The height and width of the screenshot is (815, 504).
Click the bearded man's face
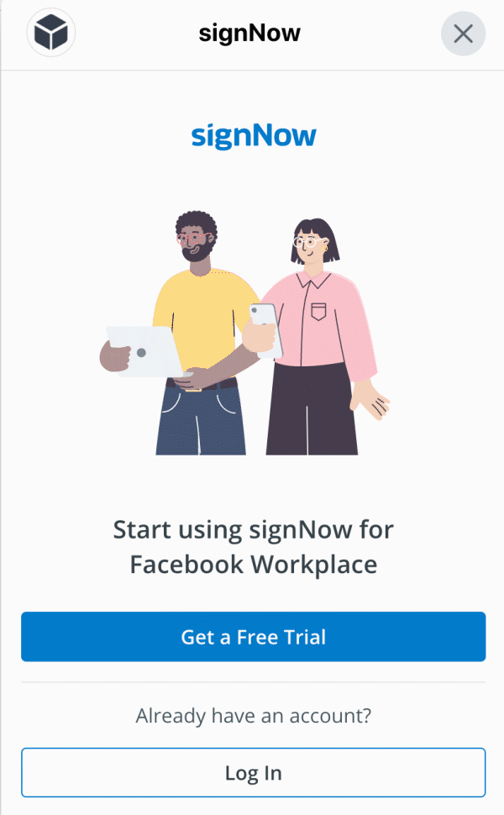(x=197, y=244)
